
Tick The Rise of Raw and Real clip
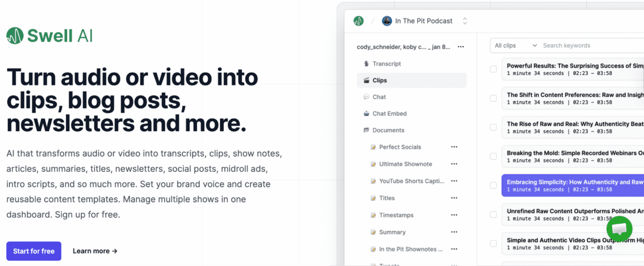click(x=493, y=127)
